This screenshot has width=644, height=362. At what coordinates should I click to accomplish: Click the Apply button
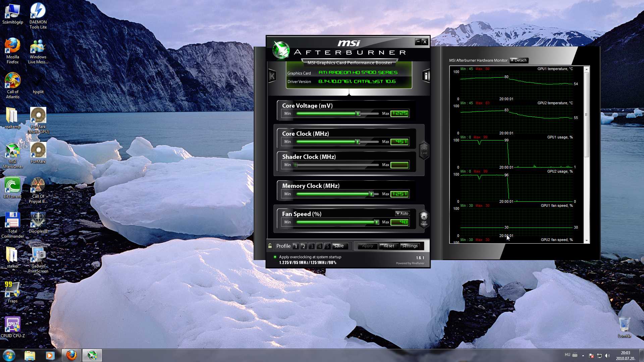point(368,246)
